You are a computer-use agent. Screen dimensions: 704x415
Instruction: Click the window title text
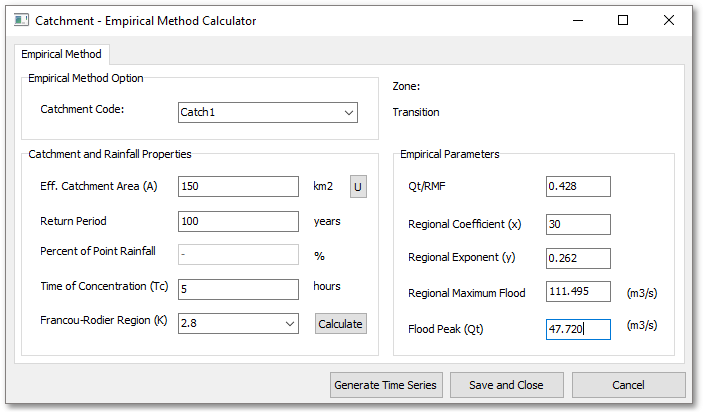(145, 21)
